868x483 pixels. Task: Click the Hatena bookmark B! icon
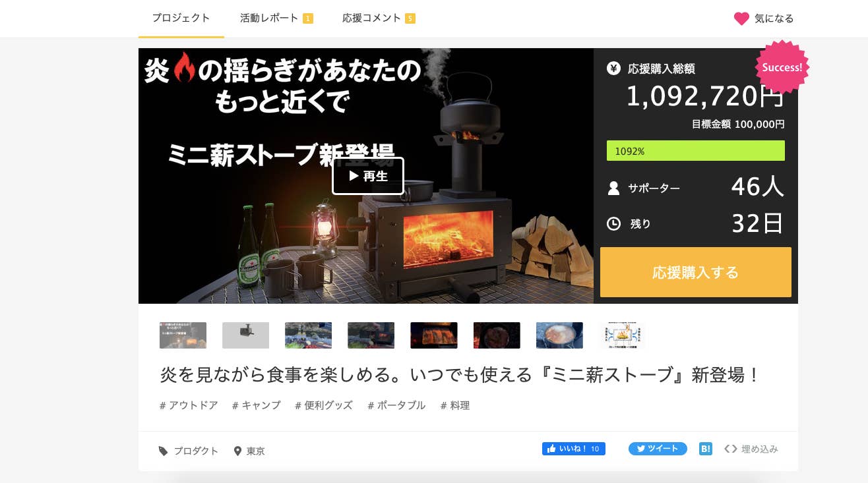click(x=705, y=449)
